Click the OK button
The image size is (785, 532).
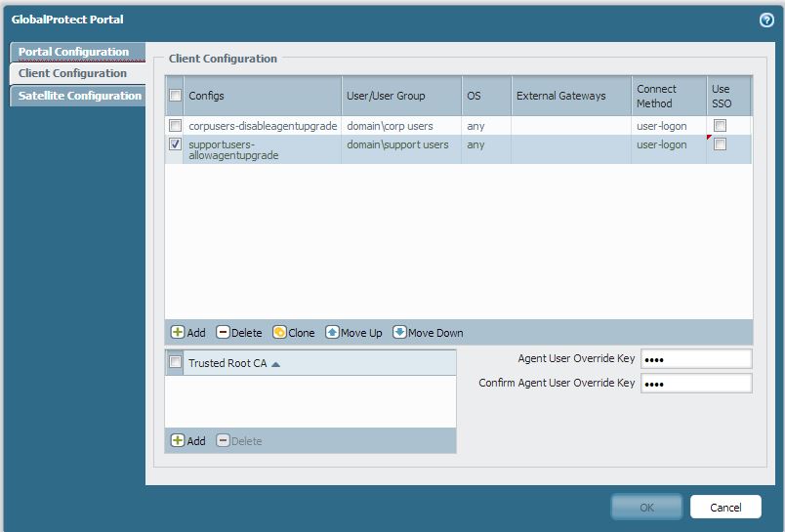click(x=646, y=508)
